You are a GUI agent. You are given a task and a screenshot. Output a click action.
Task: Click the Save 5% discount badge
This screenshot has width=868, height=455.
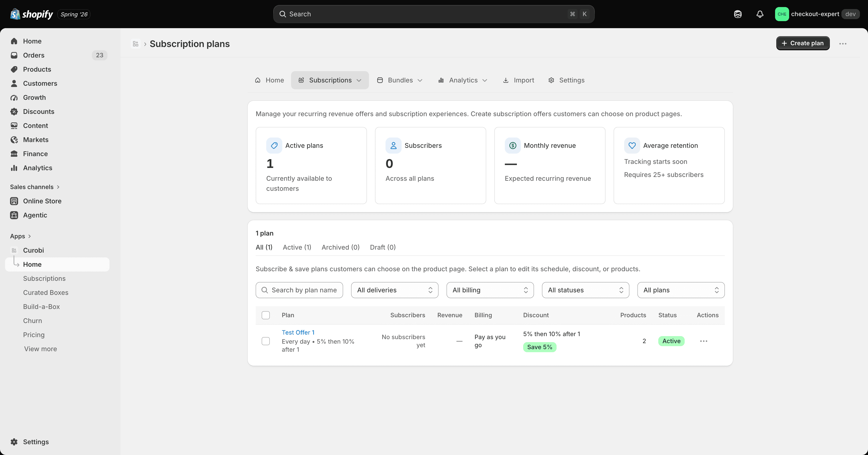pyautogui.click(x=539, y=347)
